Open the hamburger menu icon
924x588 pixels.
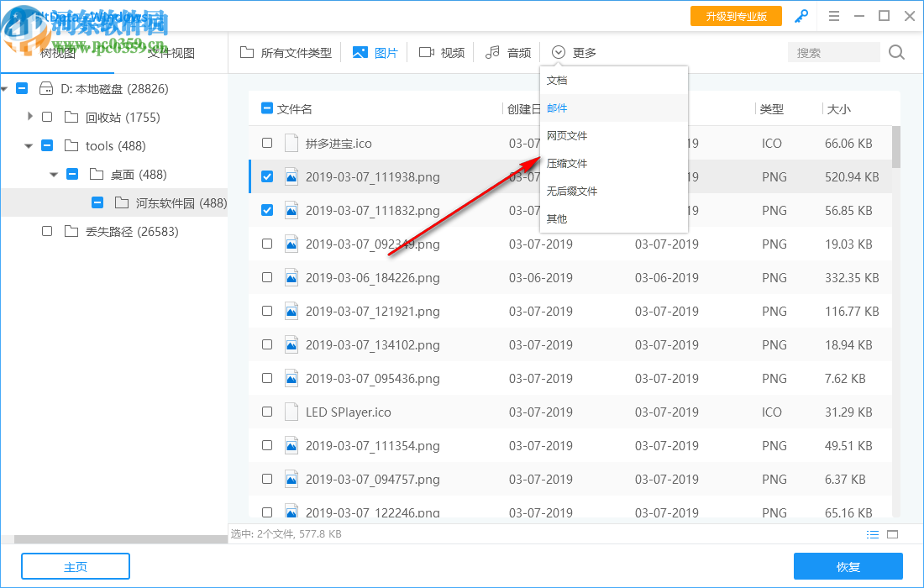(834, 15)
